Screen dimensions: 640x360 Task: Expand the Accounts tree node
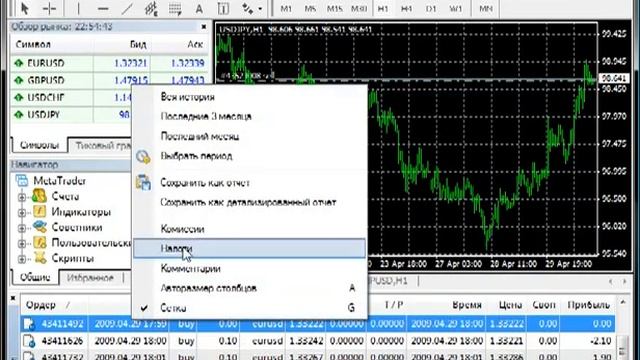tap(22, 197)
